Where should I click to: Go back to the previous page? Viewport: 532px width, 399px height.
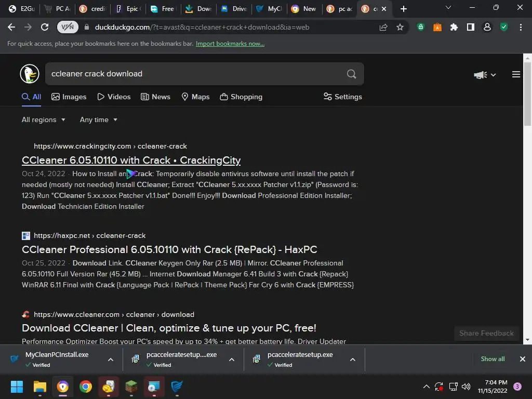coord(11,27)
